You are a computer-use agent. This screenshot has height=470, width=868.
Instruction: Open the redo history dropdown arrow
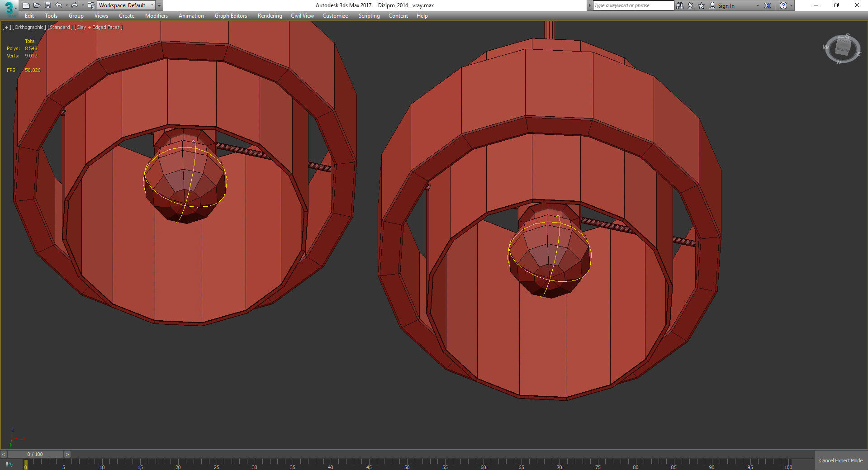[x=82, y=5]
